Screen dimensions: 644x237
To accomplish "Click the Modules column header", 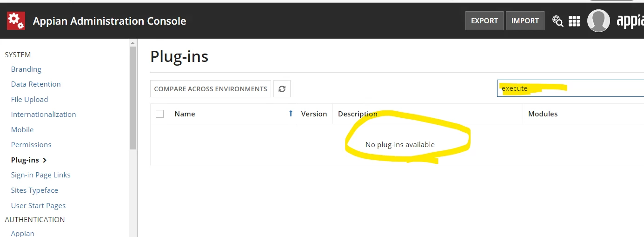I will click(543, 114).
